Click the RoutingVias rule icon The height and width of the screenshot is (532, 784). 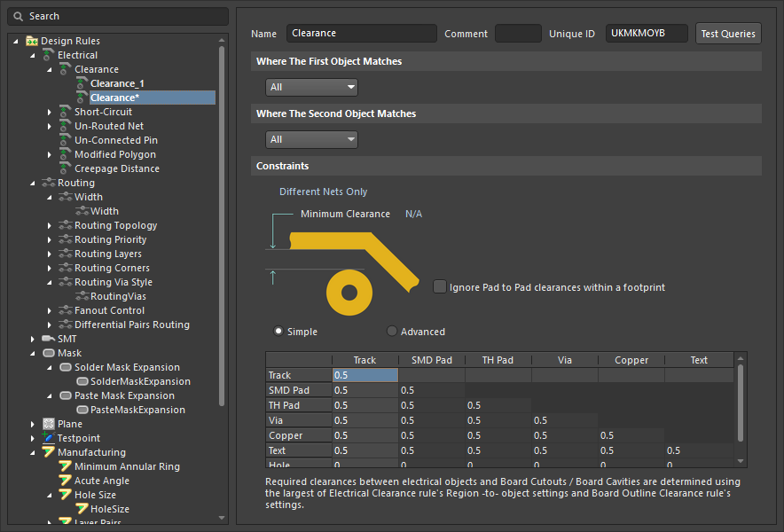pyautogui.click(x=82, y=296)
